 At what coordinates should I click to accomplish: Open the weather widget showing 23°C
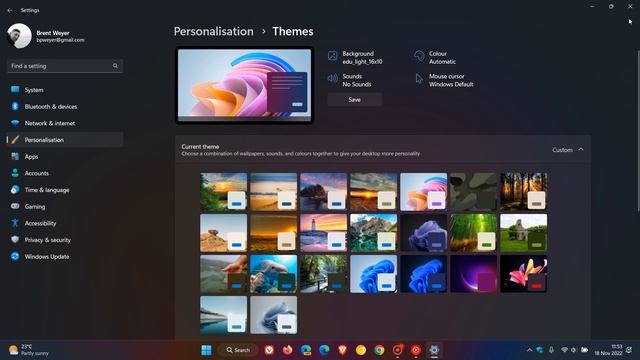29,350
